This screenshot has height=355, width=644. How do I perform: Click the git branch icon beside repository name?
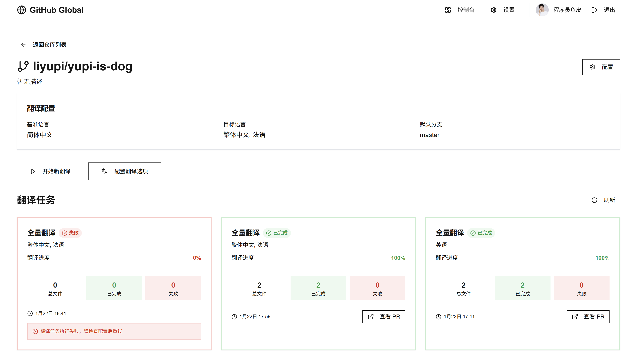pos(23,66)
